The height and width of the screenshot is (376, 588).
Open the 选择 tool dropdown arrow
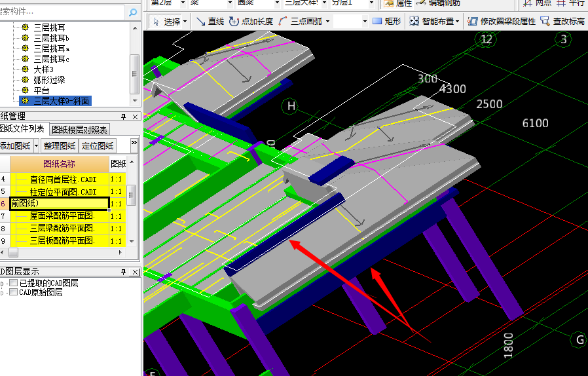click(x=185, y=22)
